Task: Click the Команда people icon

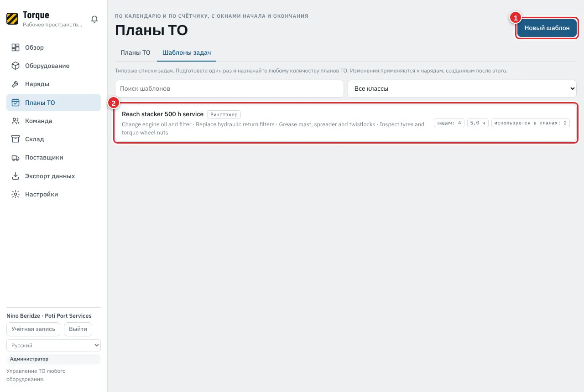Action: pos(16,121)
